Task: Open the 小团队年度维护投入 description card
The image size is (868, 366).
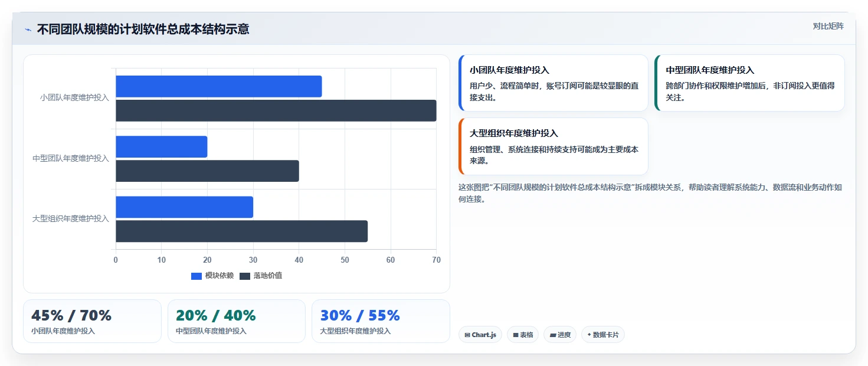Action: click(x=553, y=83)
